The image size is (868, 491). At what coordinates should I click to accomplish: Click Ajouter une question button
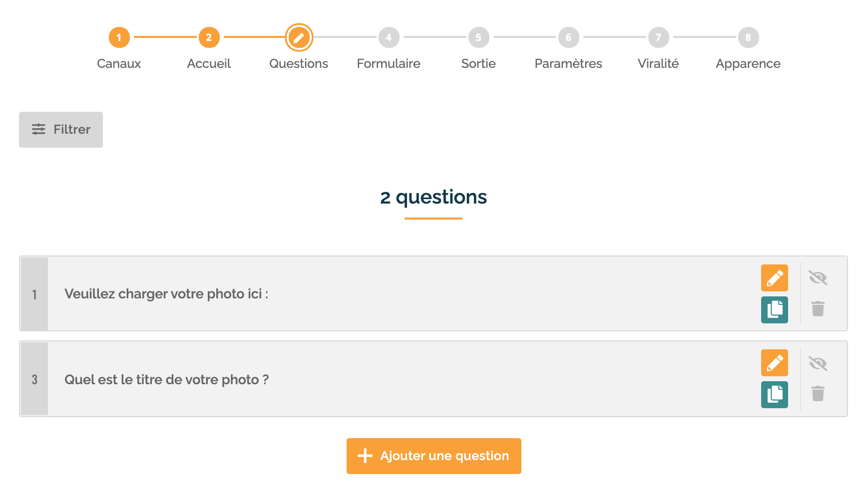pyautogui.click(x=434, y=456)
